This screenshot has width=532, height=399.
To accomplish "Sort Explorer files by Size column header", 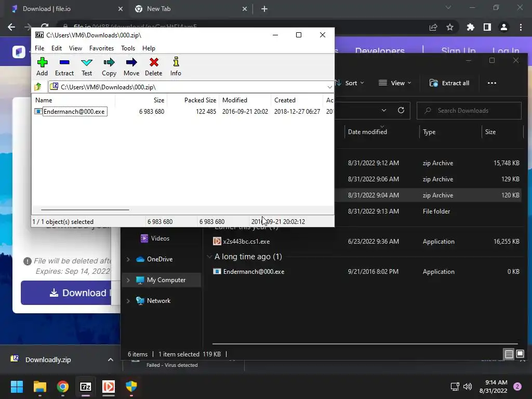I will point(490,132).
